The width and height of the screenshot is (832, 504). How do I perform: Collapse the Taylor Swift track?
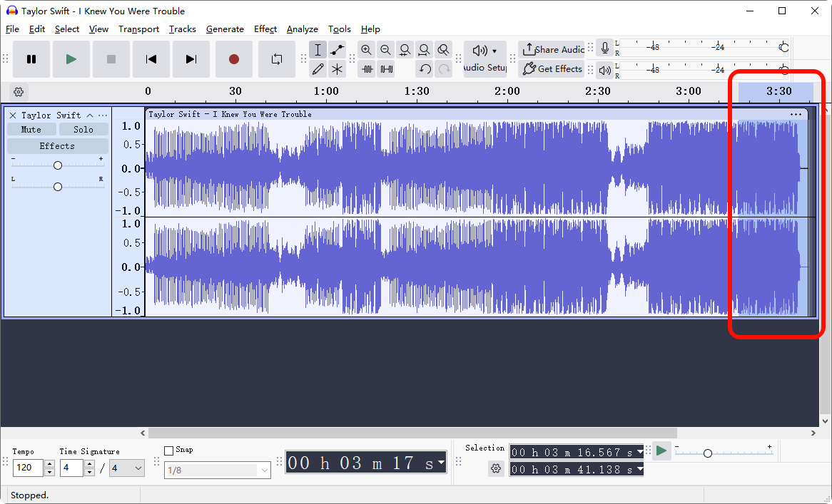coord(90,115)
